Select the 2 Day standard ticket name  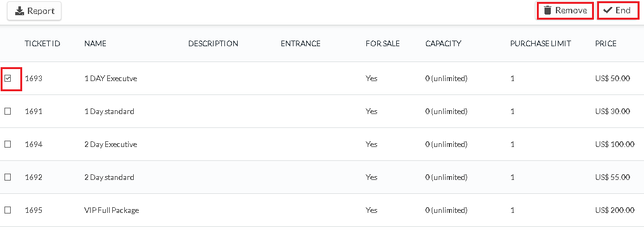pyautogui.click(x=109, y=177)
